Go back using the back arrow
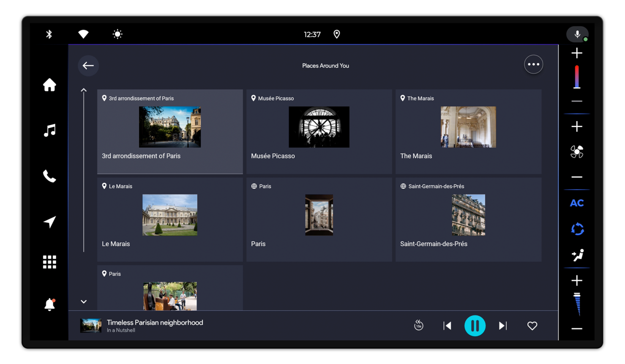 tap(88, 65)
